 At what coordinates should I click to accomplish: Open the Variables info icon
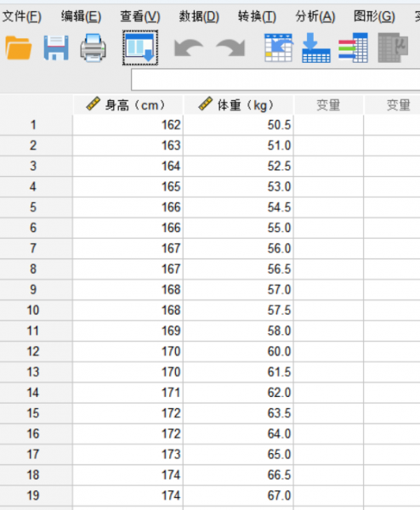354,48
